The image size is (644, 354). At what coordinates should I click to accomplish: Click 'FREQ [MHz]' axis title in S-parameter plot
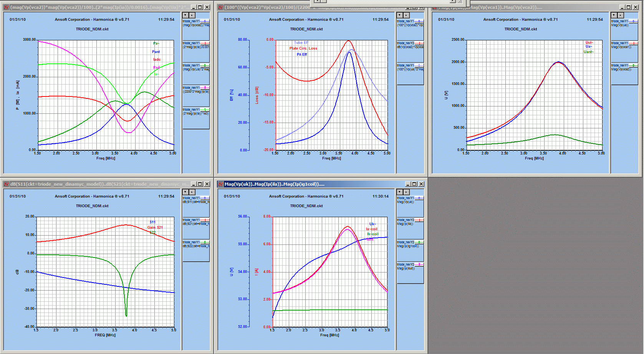click(x=105, y=335)
